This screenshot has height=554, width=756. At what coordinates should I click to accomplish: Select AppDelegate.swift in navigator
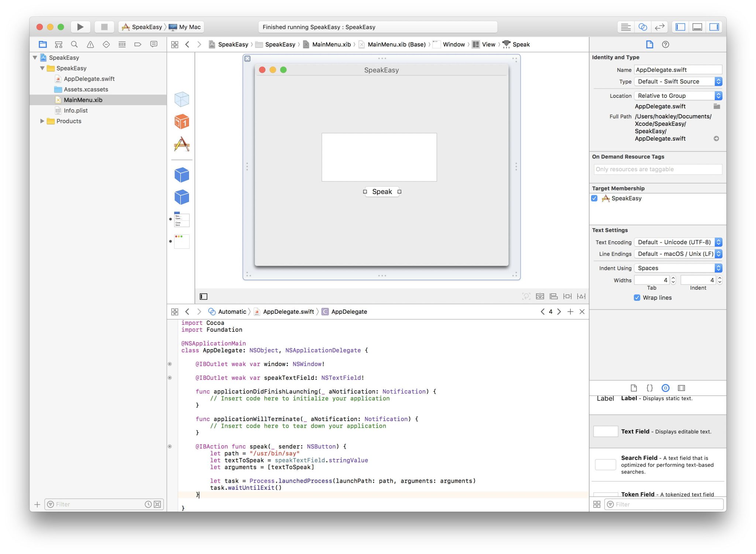click(x=89, y=79)
